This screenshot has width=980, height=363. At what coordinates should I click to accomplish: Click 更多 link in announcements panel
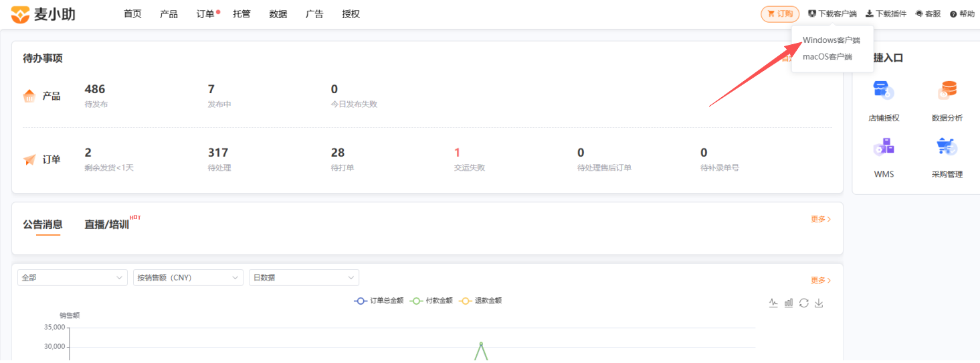(x=821, y=219)
